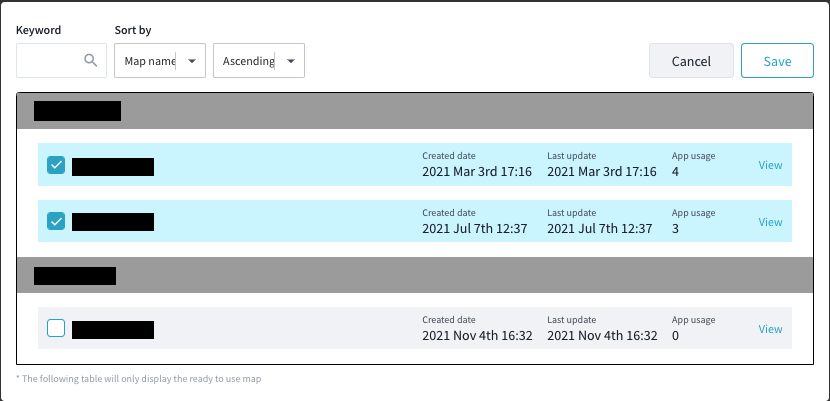
Task: Click the Save button
Action: [x=777, y=61]
